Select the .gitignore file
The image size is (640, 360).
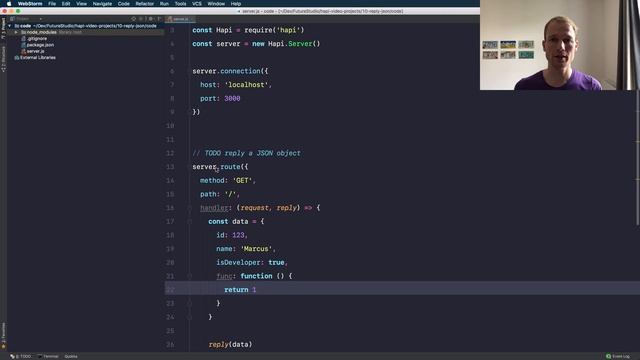pyautogui.click(x=37, y=39)
